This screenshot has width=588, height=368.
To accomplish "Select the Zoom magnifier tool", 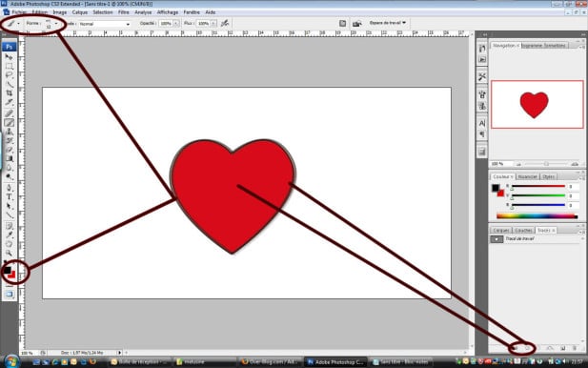I will 9,254.
